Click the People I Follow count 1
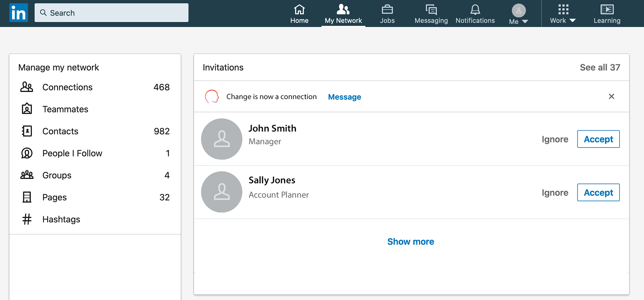 pyautogui.click(x=168, y=153)
